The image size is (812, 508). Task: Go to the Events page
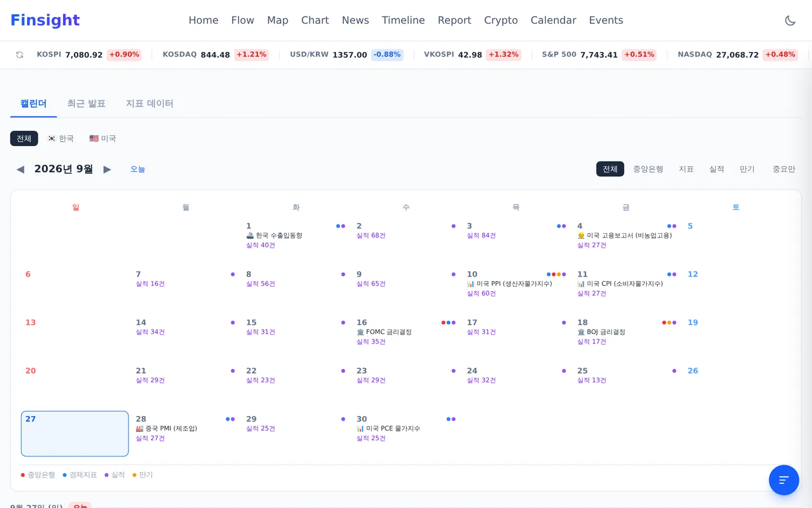point(606,20)
